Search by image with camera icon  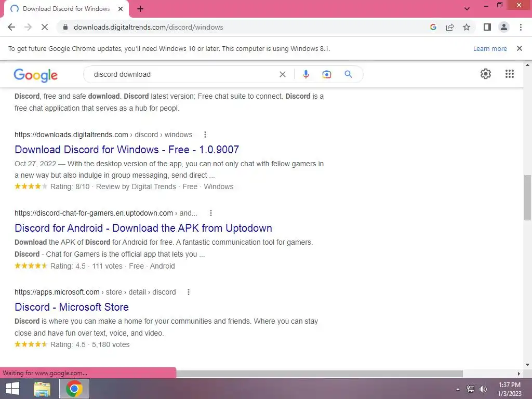point(326,74)
